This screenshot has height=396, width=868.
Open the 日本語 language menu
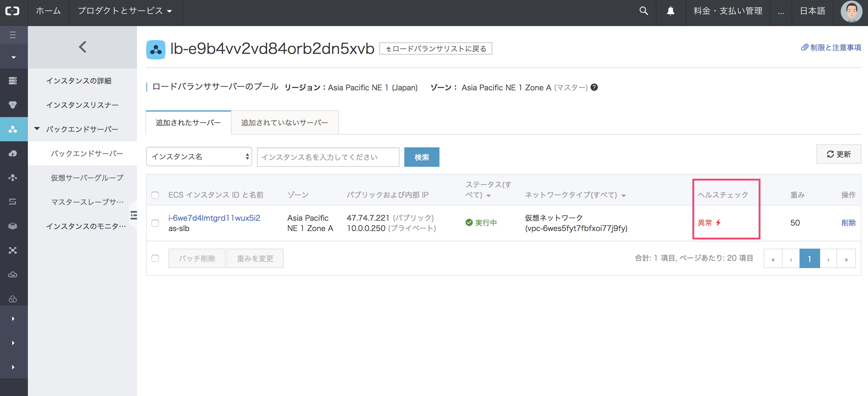coord(813,11)
